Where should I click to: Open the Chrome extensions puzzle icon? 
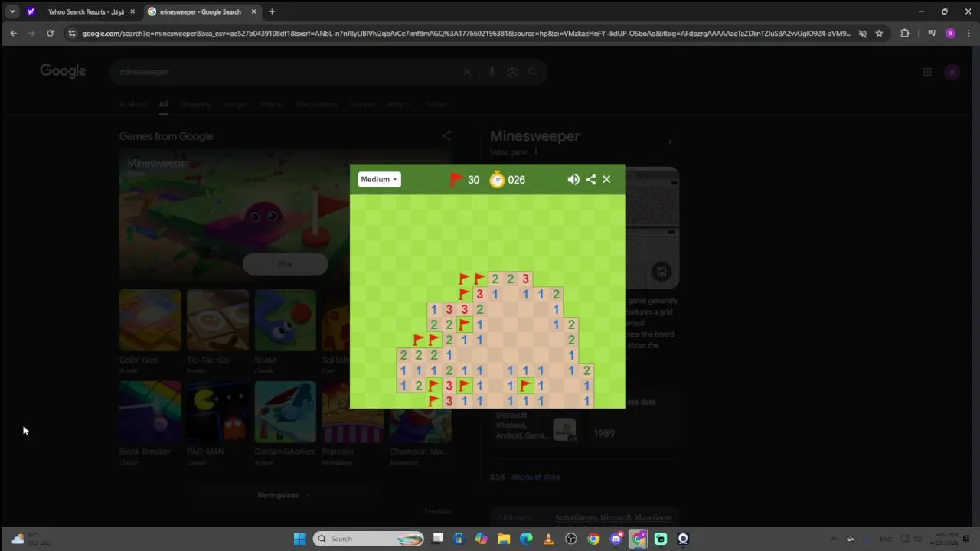[x=905, y=33]
